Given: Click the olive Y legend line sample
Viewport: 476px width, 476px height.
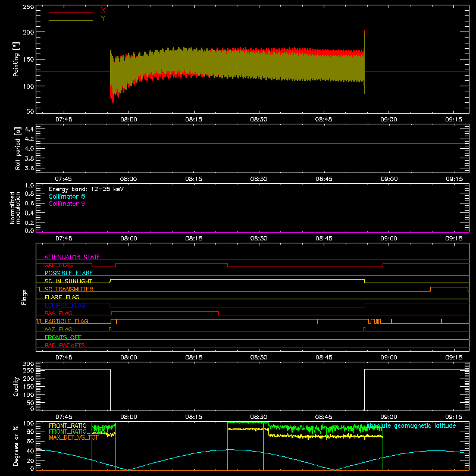Looking at the screenshot, I should [71, 20].
